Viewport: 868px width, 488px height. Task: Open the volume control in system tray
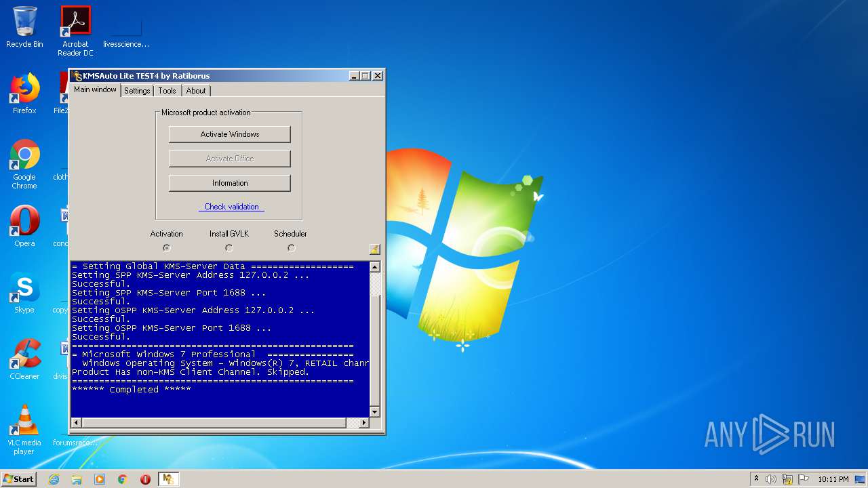771,479
